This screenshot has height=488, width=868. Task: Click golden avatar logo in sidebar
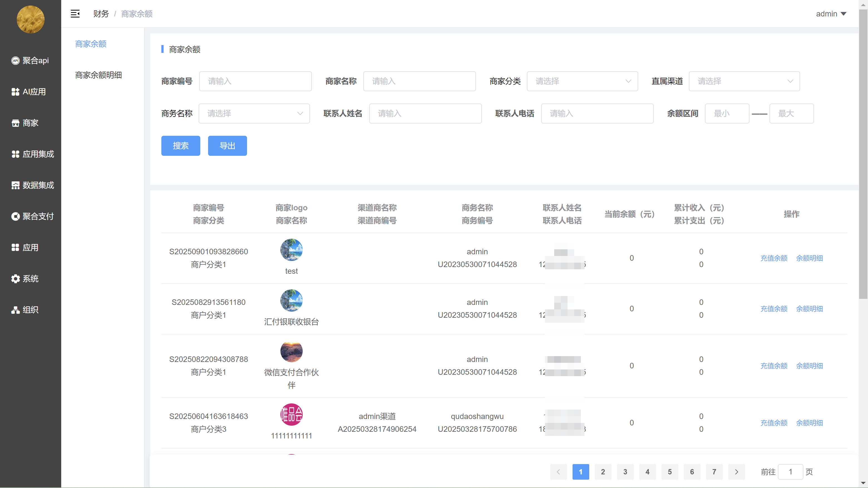click(30, 19)
